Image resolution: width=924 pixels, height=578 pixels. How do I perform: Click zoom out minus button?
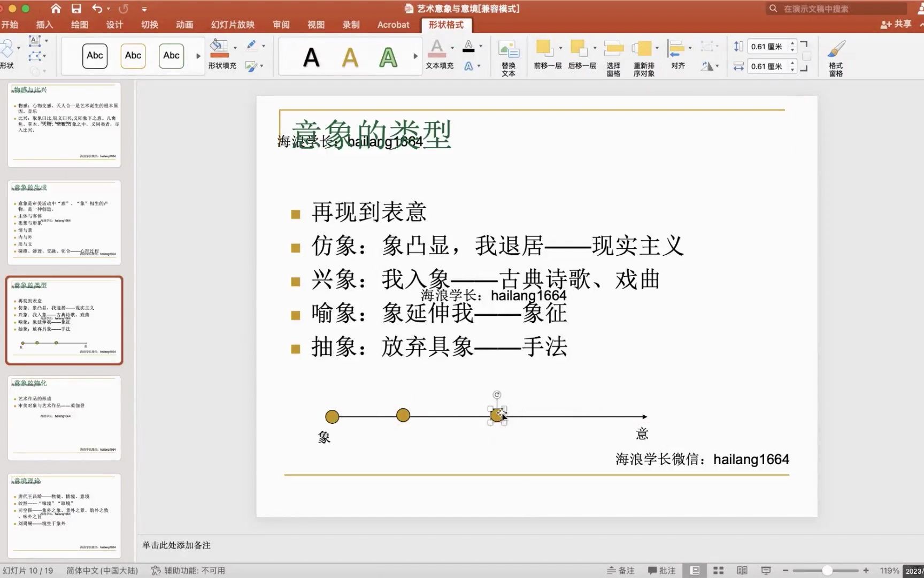click(x=785, y=571)
